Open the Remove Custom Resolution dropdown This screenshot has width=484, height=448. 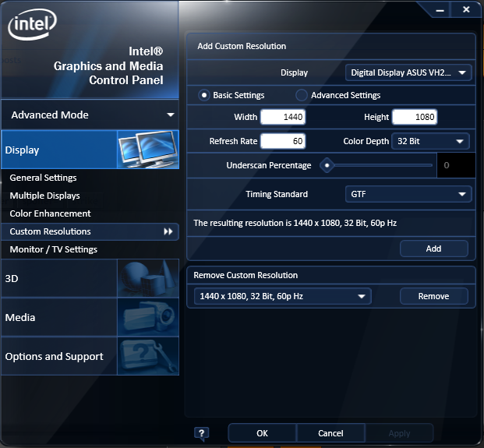pyautogui.click(x=282, y=296)
